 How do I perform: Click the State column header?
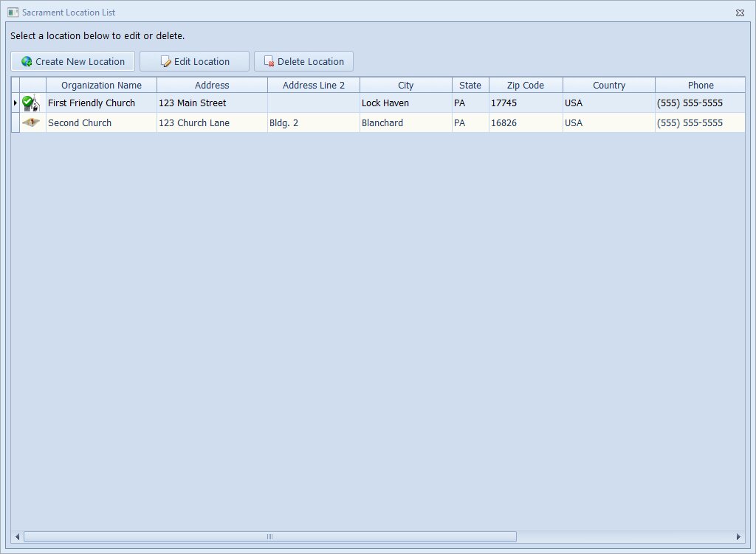(470, 86)
